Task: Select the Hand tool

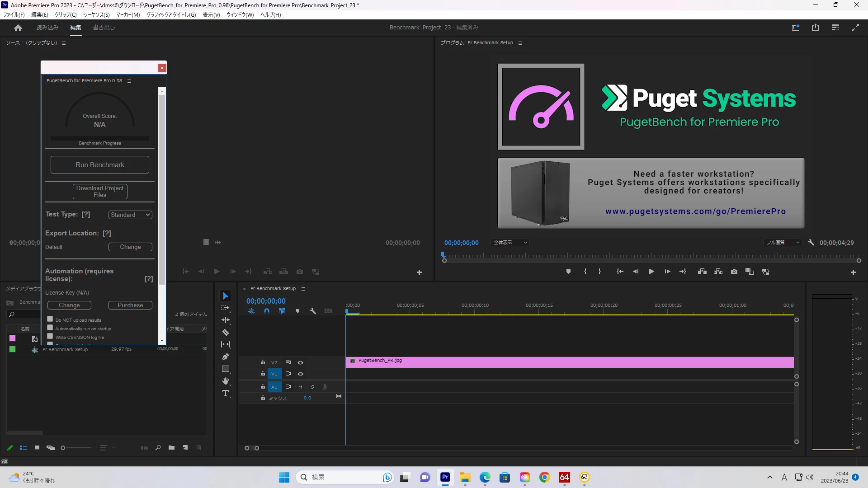Action: (x=226, y=381)
